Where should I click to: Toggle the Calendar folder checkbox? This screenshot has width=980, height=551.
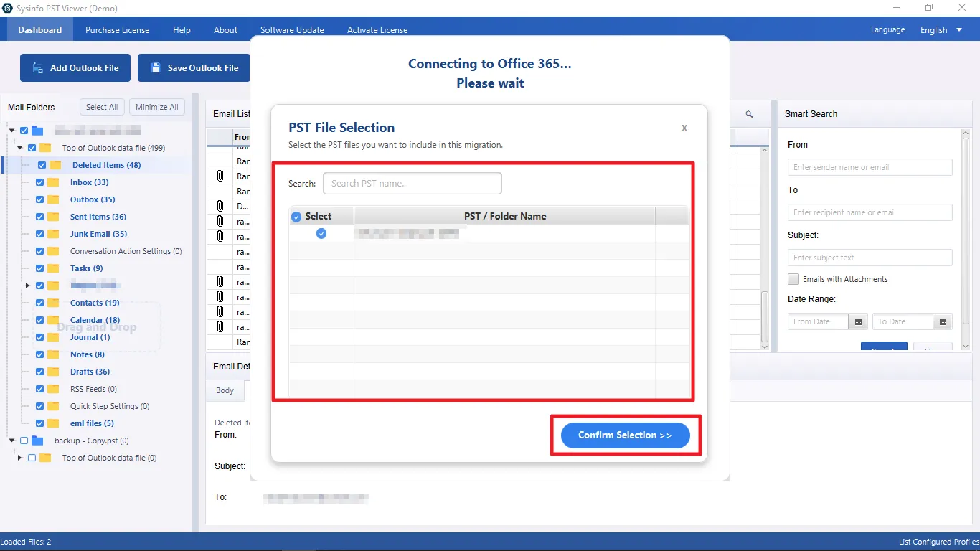[40, 320]
